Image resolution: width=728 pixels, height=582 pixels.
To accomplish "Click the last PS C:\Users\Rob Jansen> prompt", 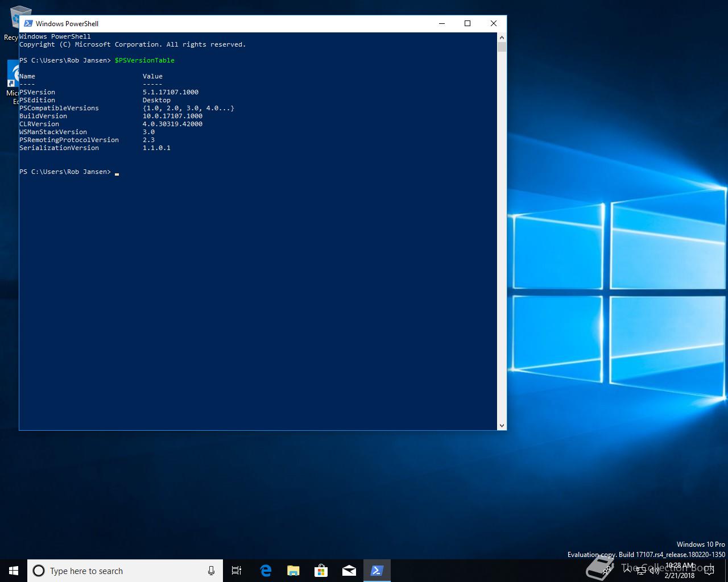I will click(x=65, y=172).
